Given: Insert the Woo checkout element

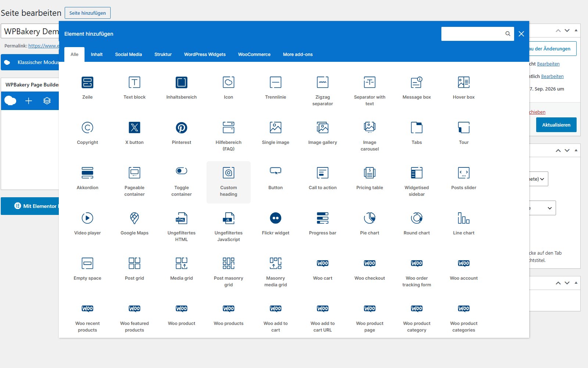Looking at the screenshot, I should pos(370,269).
